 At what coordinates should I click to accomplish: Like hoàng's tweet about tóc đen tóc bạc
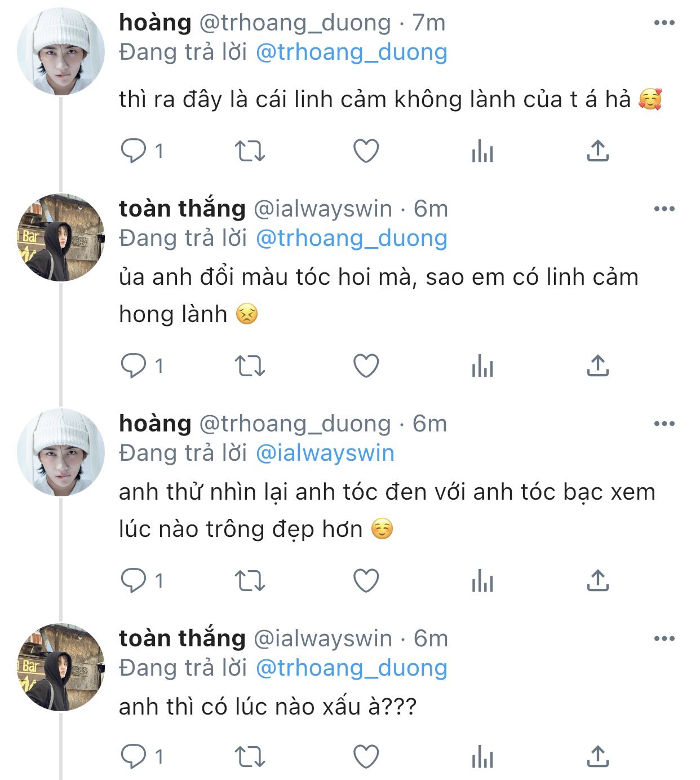click(366, 581)
